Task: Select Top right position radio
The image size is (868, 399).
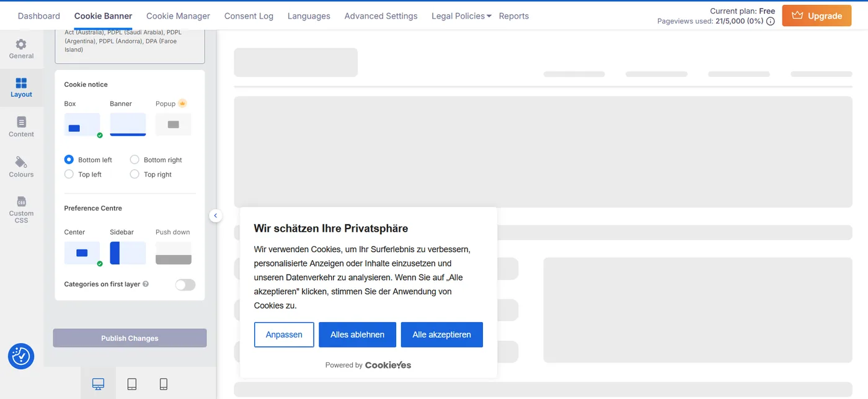Action: point(135,175)
